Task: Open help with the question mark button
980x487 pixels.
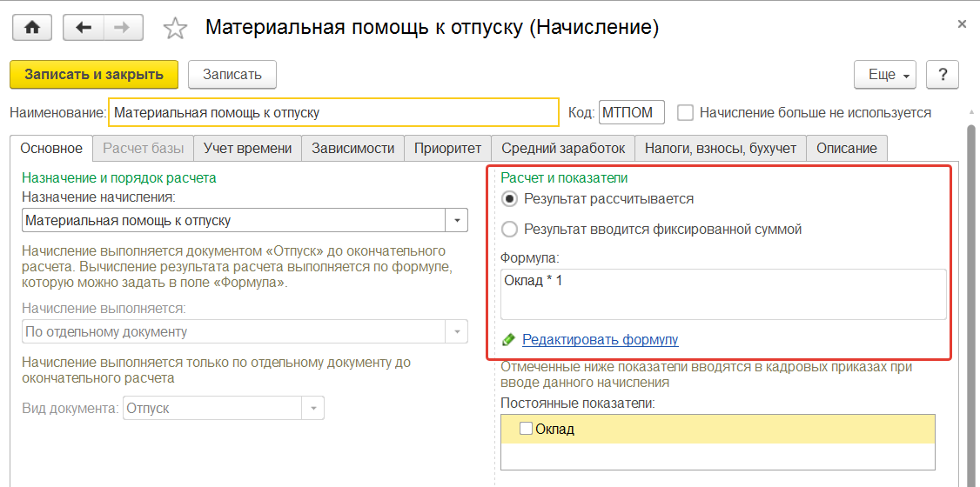Action: point(942,75)
